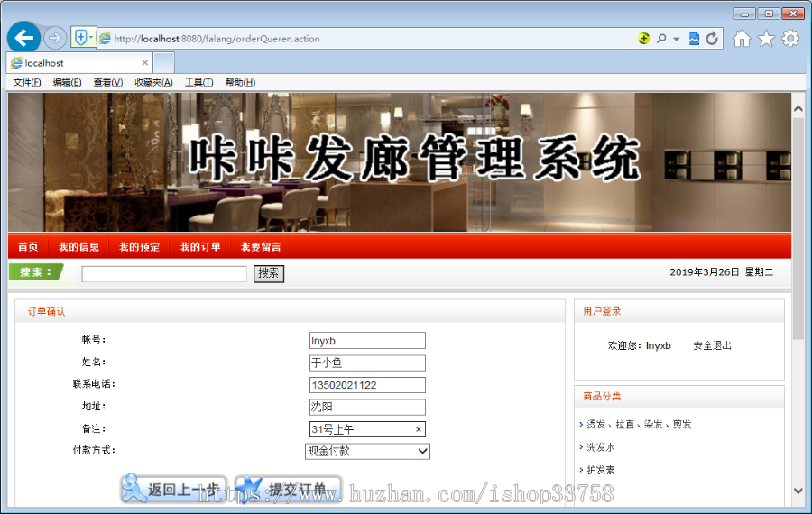
Task: Click the 地址 field containing 沈阳
Action: 367,407
